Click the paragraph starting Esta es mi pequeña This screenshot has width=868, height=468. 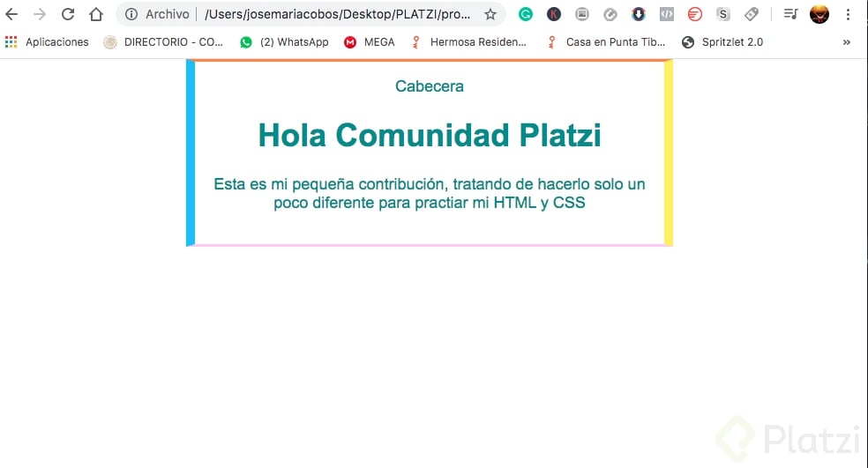tap(430, 193)
